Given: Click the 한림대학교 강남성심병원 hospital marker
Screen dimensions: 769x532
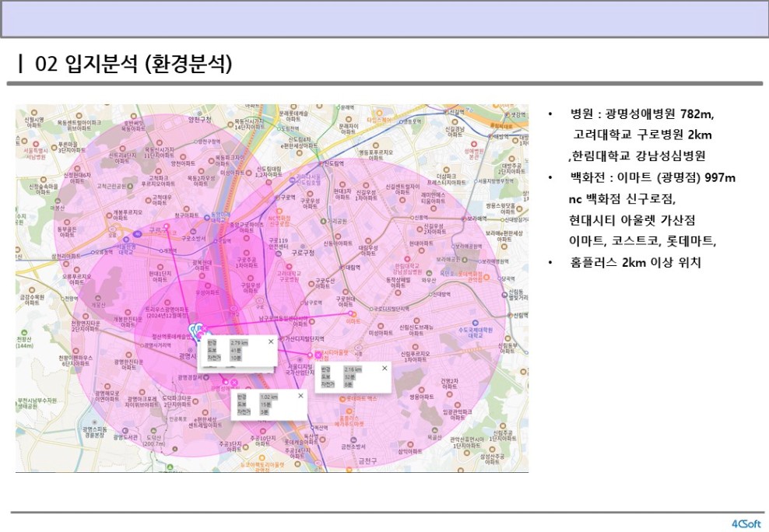Looking at the screenshot, I should click(407, 259).
